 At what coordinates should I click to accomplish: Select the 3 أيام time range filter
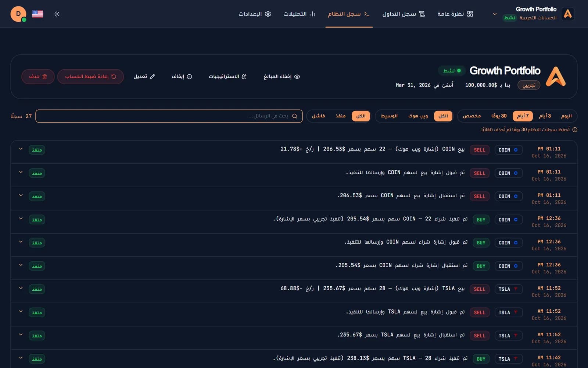(545, 116)
